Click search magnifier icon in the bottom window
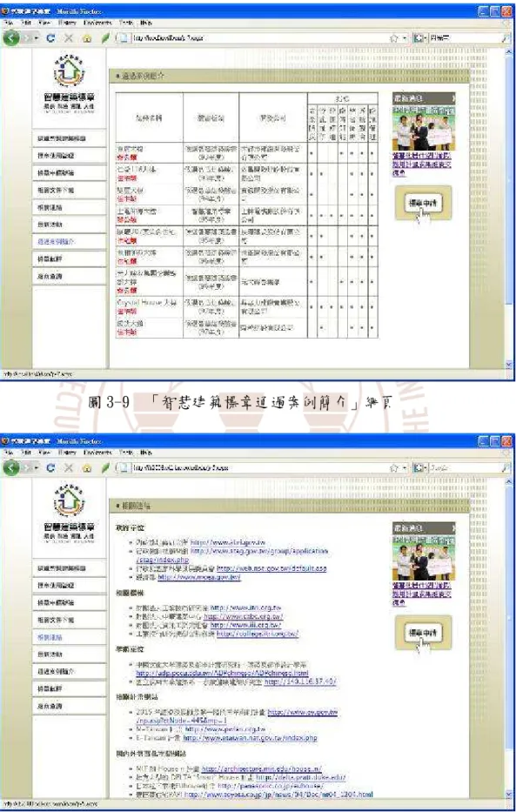Screen dimensions: 516x812 (506, 467)
